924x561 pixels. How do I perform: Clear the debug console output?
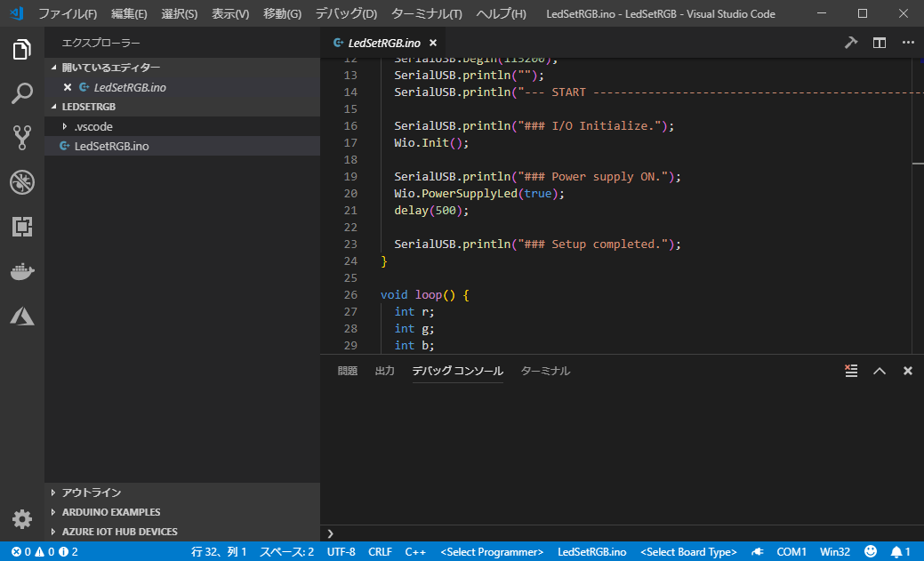click(851, 371)
